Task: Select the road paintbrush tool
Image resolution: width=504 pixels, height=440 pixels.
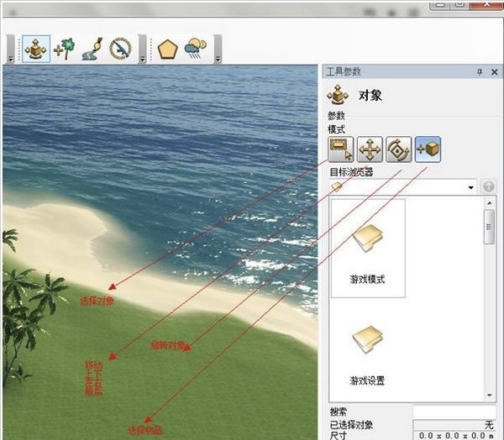Action: coord(92,49)
